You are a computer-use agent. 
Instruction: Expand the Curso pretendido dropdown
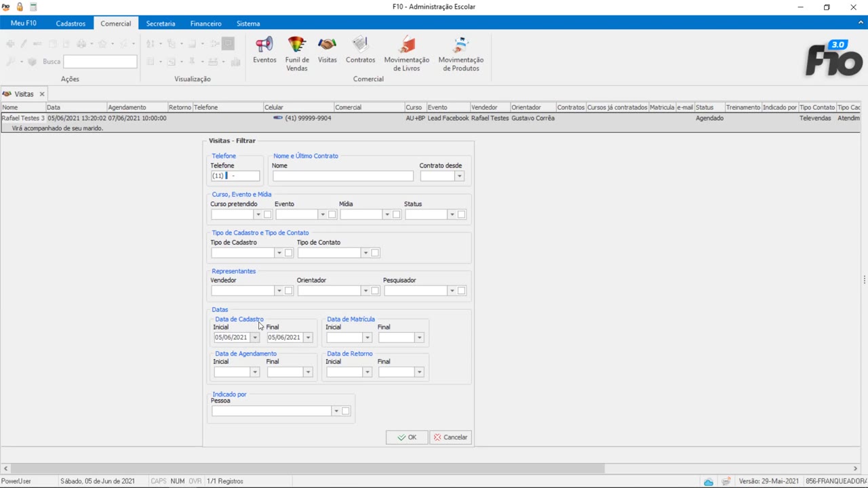click(x=258, y=215)
